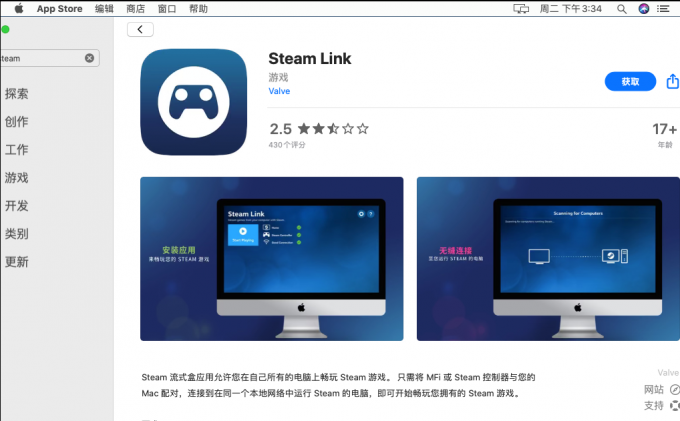The height and width of the screenshot is (421, 680).
Task: Open the 商店 menu
Action: point(135,9)
